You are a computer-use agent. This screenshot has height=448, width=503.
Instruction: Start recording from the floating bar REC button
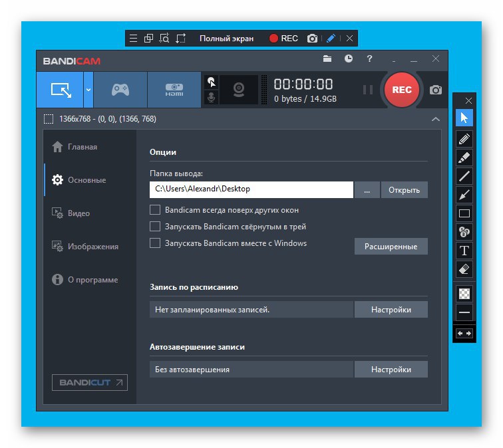pyautogui.click(x=283, y=39)
